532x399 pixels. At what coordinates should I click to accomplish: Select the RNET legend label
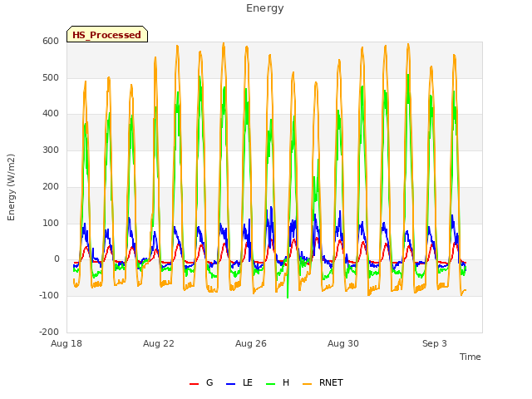tap(331, 382)
